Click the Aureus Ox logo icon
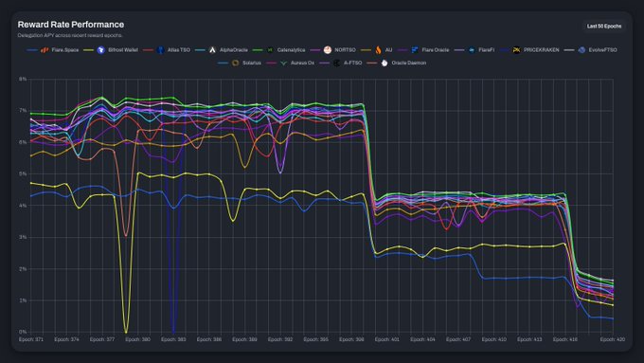The height and width of the screenshot is (363, 644). 283,63
